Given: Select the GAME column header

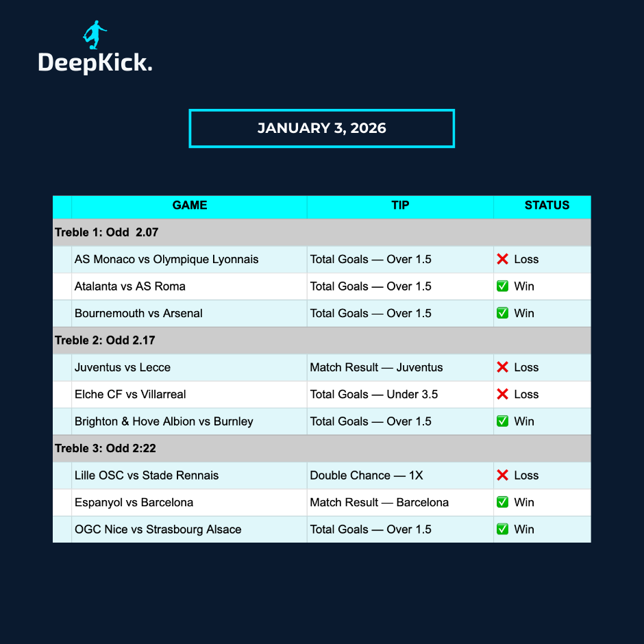Looking at the screenshot, I should pos(189,206).
